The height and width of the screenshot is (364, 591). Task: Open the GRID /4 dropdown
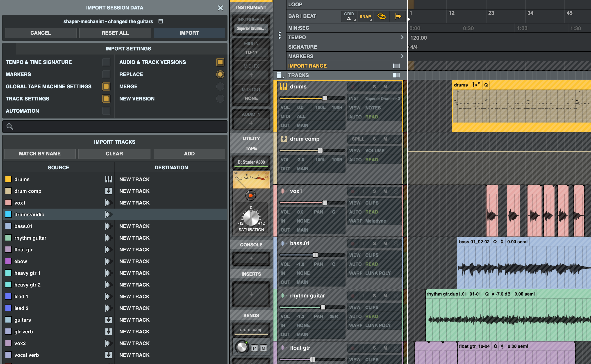(349, 16)
